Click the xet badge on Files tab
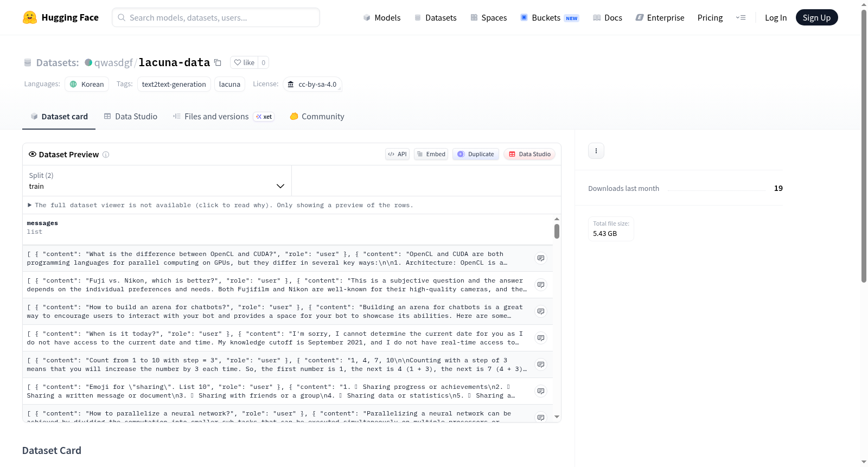Viewport: 868px width, 467px height. click(264, 117)
